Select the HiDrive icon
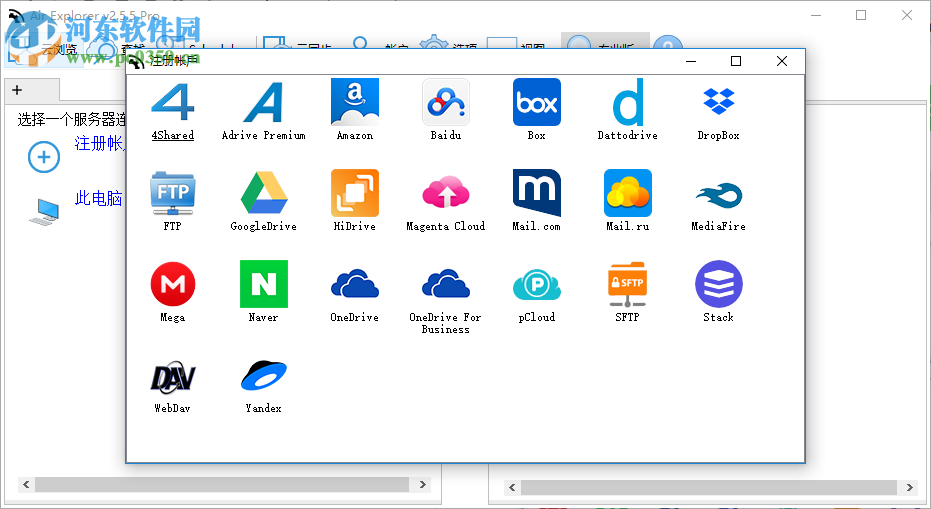931x509 pixels. pos(354,193)
